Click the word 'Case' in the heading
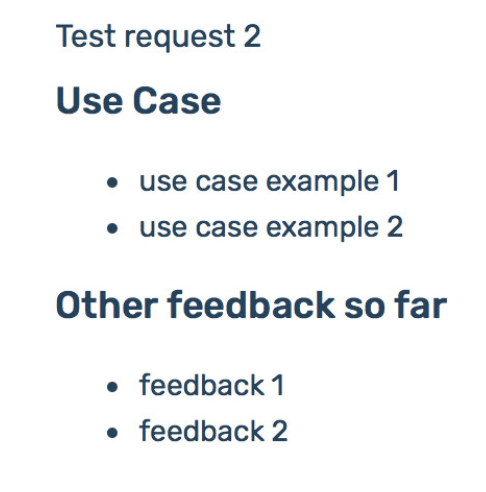 pos(177,100)
